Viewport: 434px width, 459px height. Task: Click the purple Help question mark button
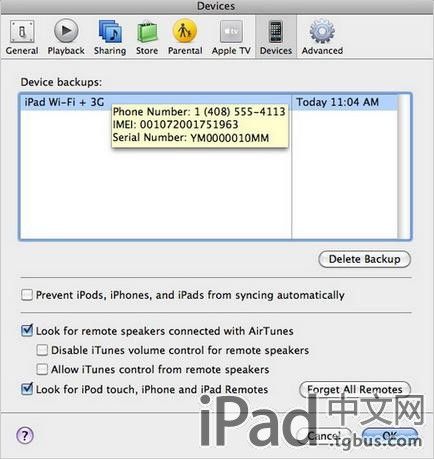(25, 435)
